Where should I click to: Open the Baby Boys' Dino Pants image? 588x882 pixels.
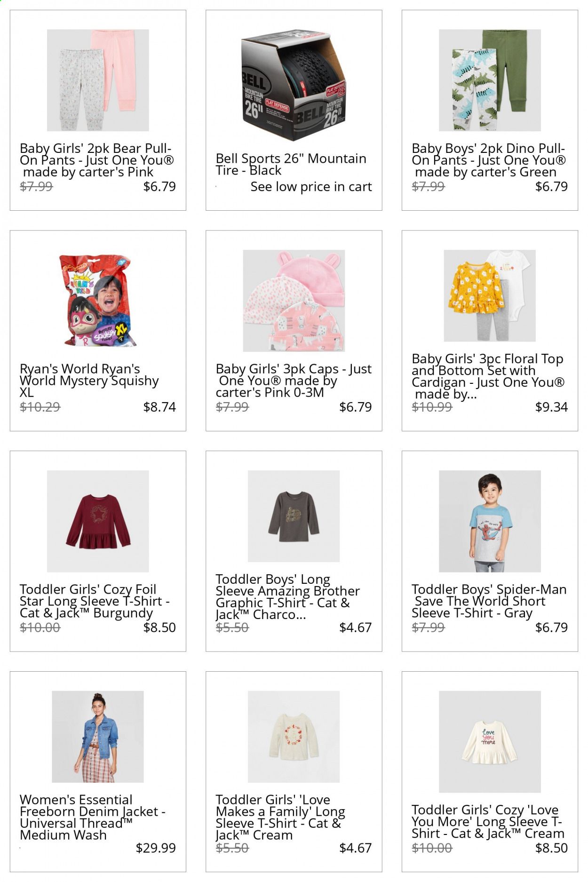tap(490, 80)
